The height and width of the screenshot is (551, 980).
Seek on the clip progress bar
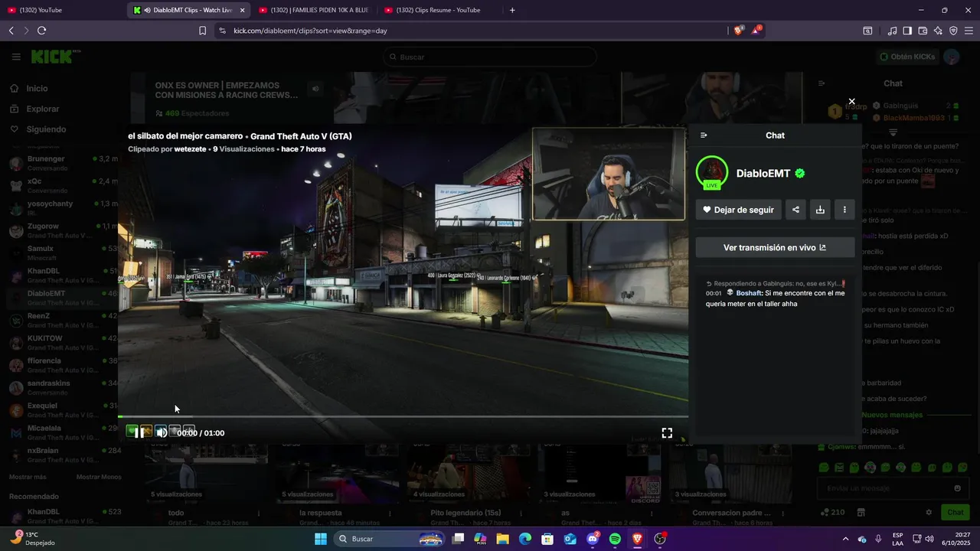click(403, 416)
